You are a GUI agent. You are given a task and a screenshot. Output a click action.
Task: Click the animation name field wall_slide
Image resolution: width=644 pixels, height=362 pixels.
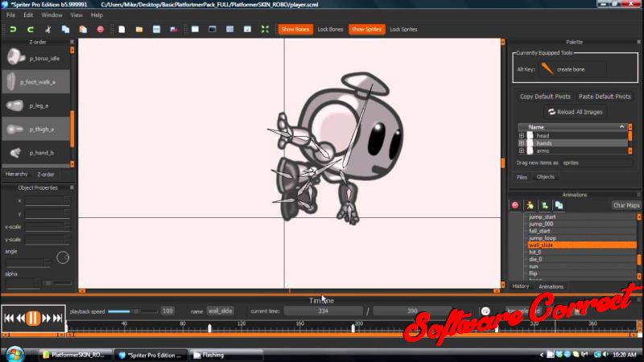click(220, 311)
